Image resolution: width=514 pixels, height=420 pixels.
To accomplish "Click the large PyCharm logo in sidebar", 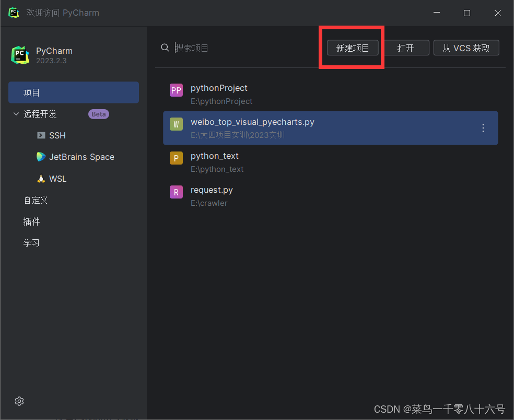I will click(x=20, y=55).
